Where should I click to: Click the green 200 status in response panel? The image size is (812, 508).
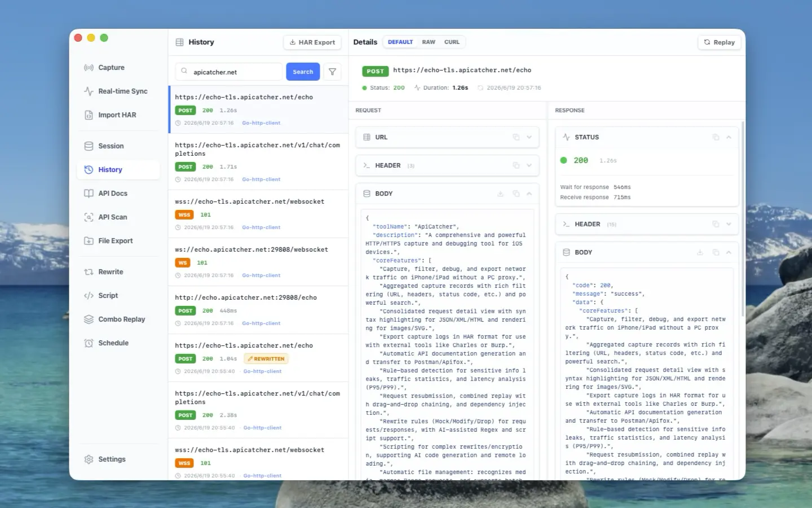tap(581, 161)
